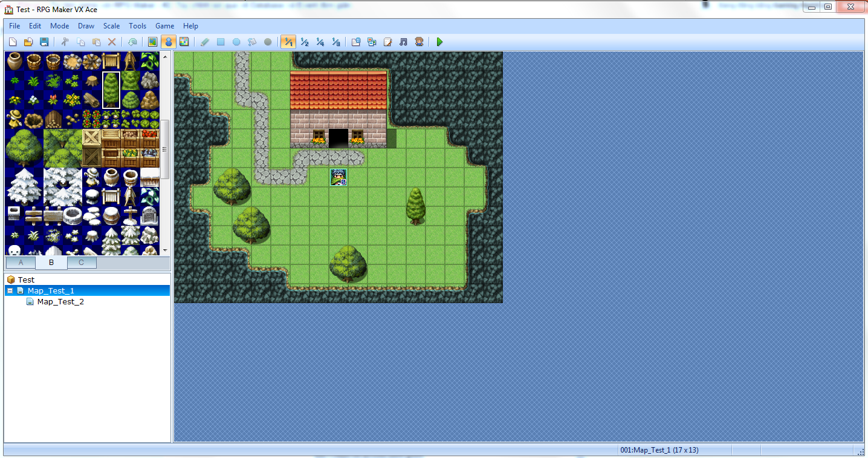Image resolution: width=868 pixels, height=458 pixels.
Task: Open the Tools menu
Action: 137,26
